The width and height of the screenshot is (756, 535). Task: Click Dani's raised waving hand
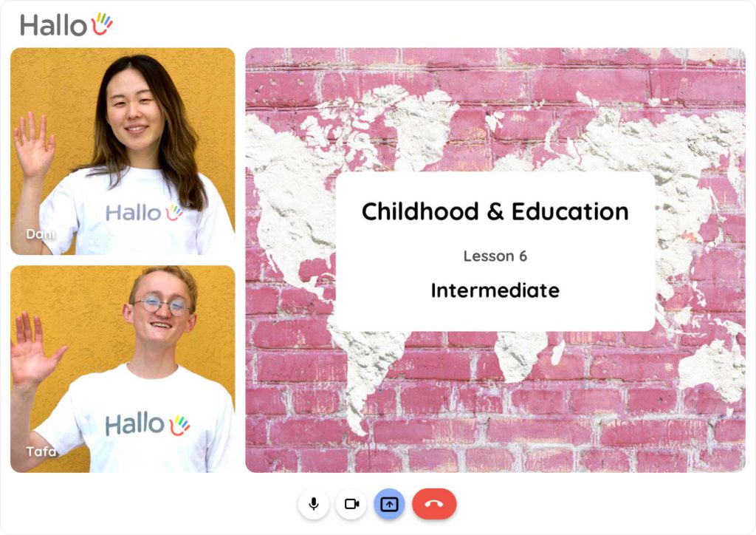click(33, 144)
